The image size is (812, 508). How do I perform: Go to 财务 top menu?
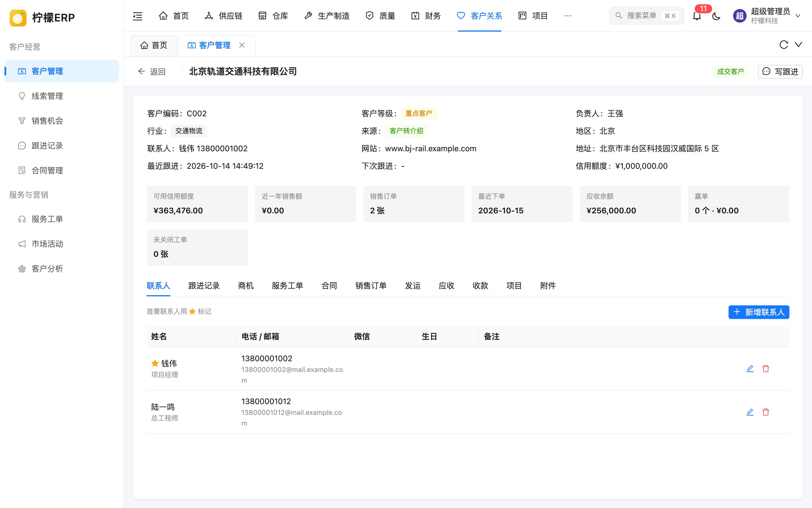(x=426, y=16)
